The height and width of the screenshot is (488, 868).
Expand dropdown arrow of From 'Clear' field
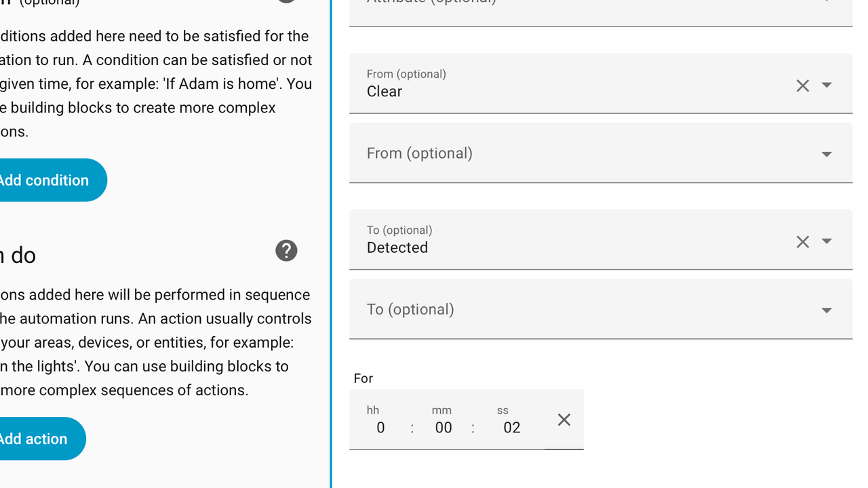coord(827,85)
